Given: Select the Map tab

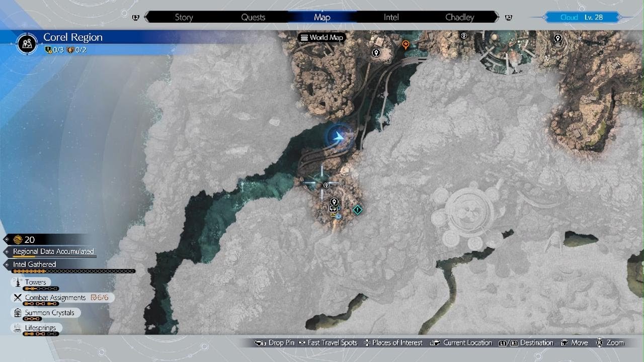Looking at the screenshot, I should coord(322,17).
